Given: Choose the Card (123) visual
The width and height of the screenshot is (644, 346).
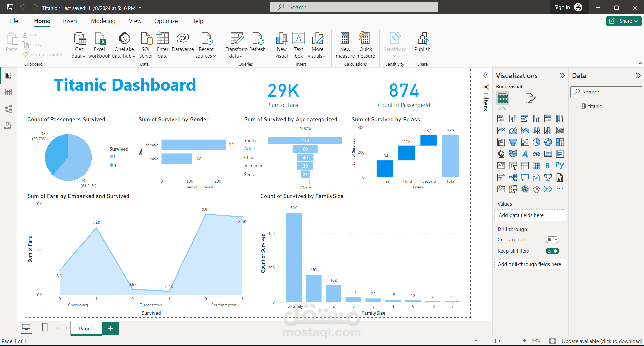Looking at the screenshot, I should (x=548, y=154).
